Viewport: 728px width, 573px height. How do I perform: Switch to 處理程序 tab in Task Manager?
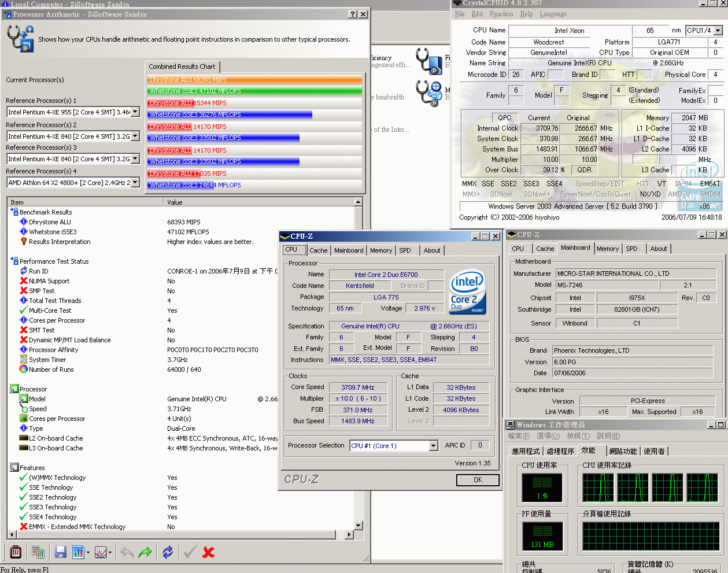[560, 452]
